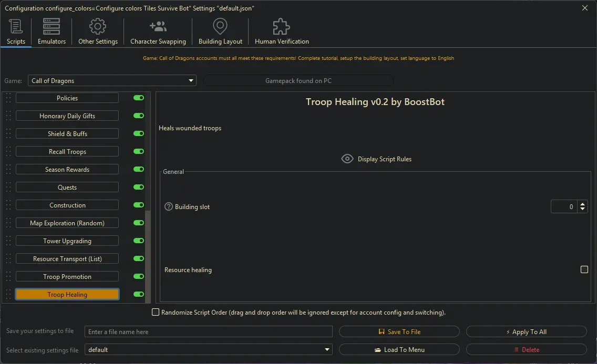Enable the Resource healing checkbox
The height and width of the screenshot is (364, 597).
pos(584,269)
